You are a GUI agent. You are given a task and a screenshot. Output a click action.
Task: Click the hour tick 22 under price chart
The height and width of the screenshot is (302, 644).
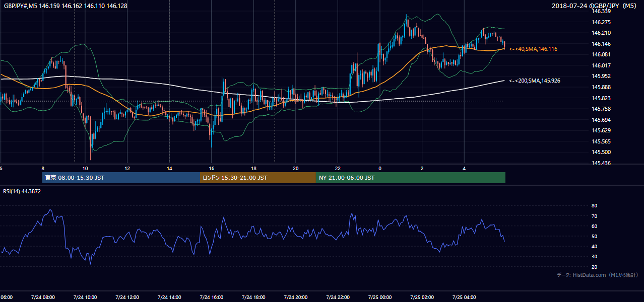pos(338,168)
